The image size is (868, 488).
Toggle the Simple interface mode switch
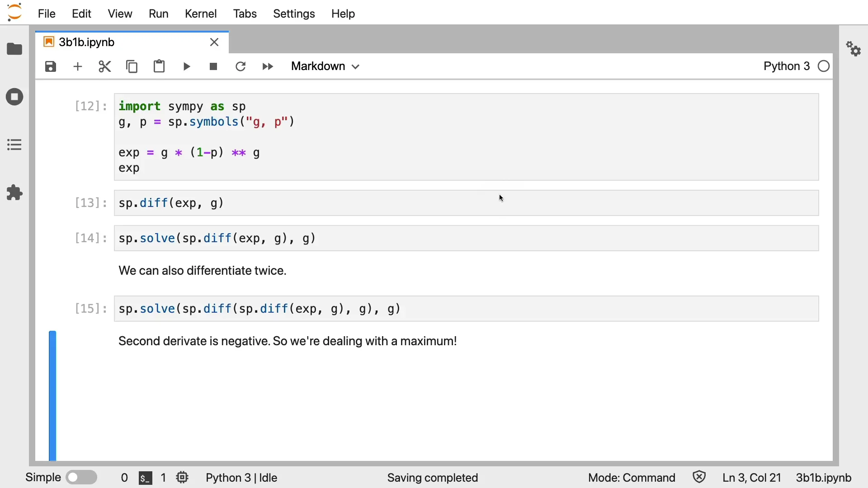point(81,478)
